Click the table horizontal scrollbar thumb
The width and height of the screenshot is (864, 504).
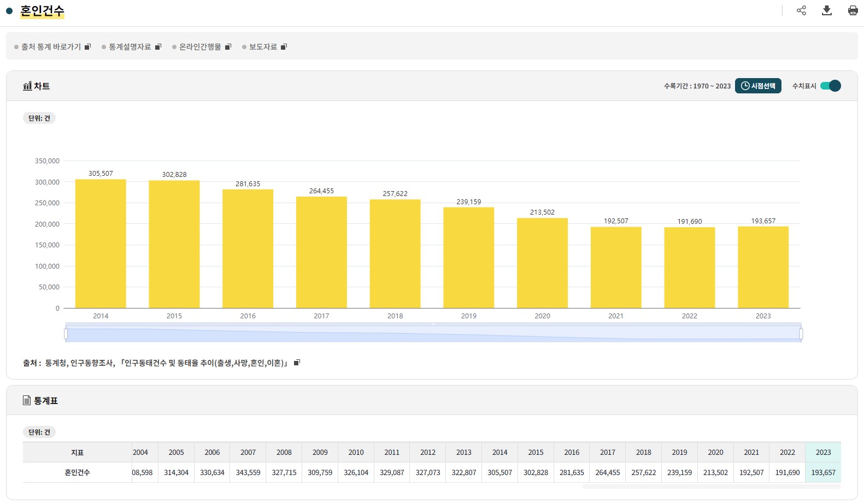pos(711,487)
